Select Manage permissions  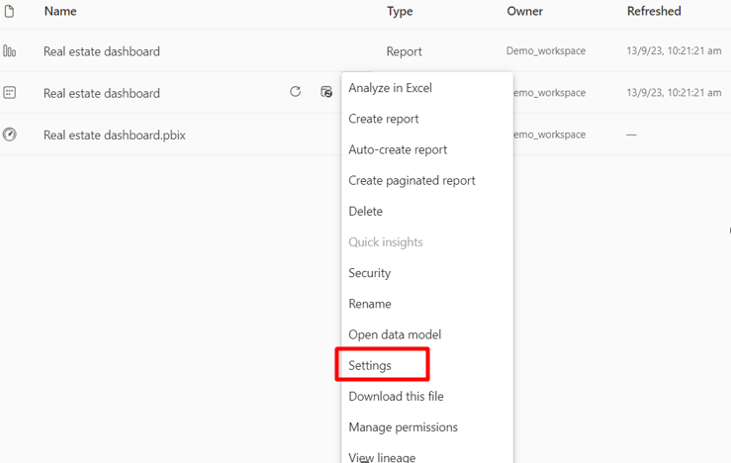pos(402,428)
